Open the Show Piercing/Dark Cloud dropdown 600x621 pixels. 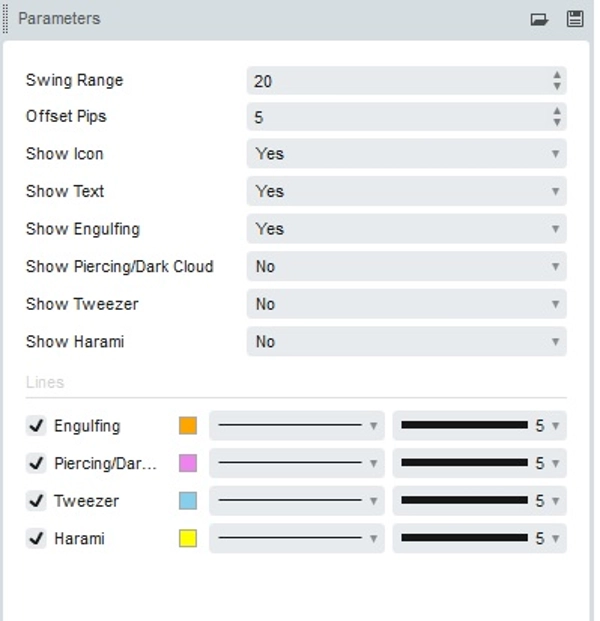pos(406,267)
